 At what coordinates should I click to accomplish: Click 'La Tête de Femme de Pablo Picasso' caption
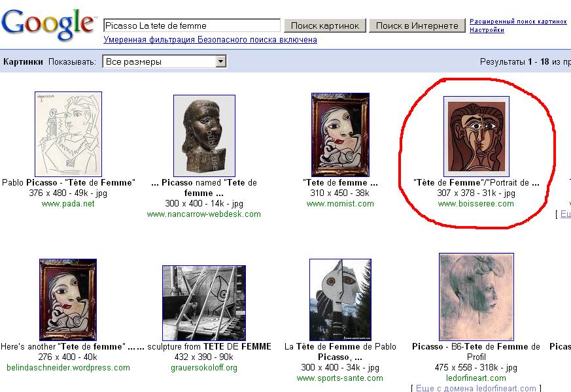tap(340, 351)
